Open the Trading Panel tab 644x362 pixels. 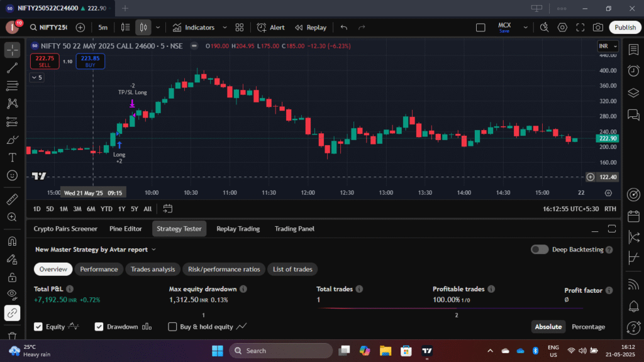coord(294,229)
